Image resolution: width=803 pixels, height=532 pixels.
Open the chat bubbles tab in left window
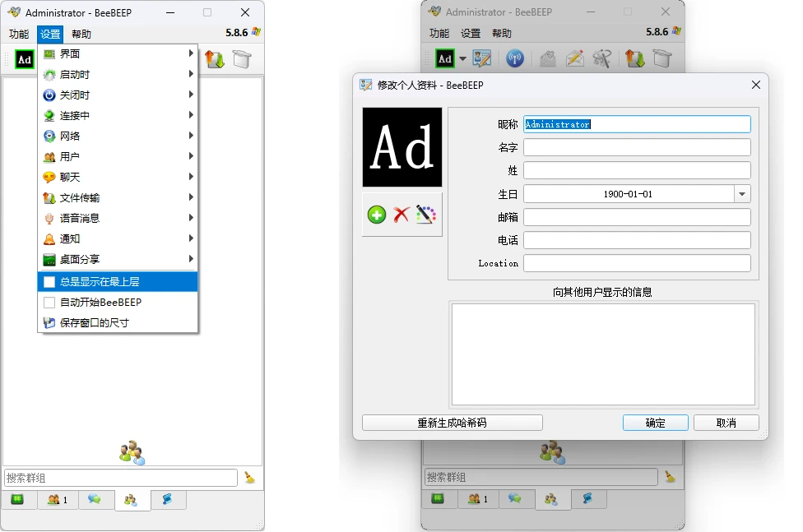coord(95,499)
